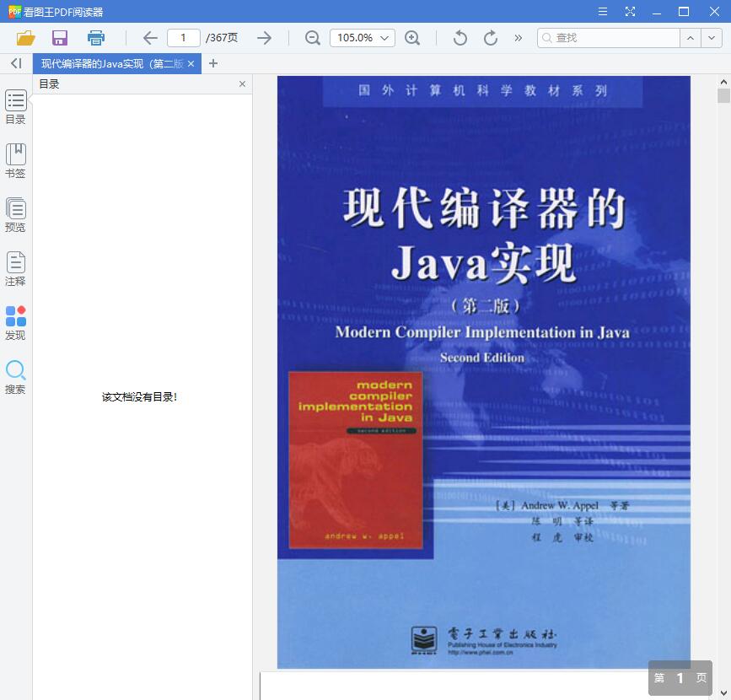This screenshot has height=700, width=731.
Task: Click the /367页 total pages label
Action: 222,38
